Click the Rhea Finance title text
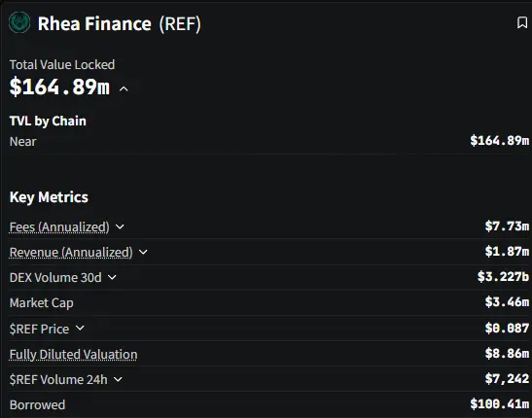532x418 pixels. click(x=94, y=23)
